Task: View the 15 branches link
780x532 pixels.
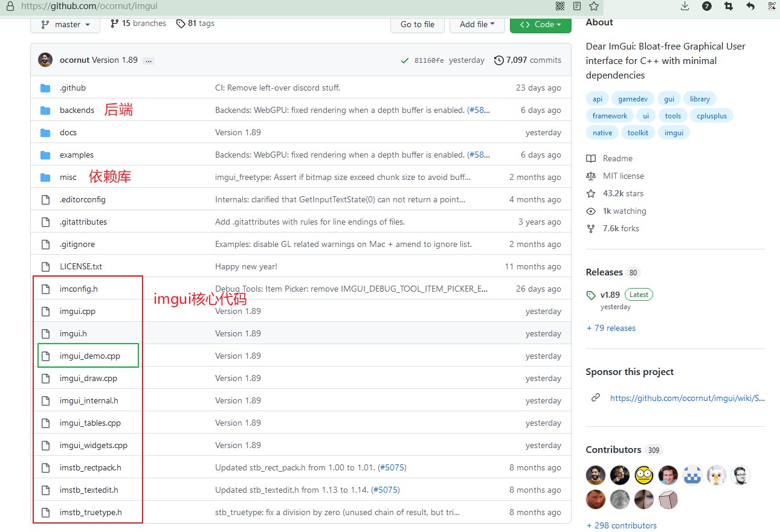Action: [138, 24]
